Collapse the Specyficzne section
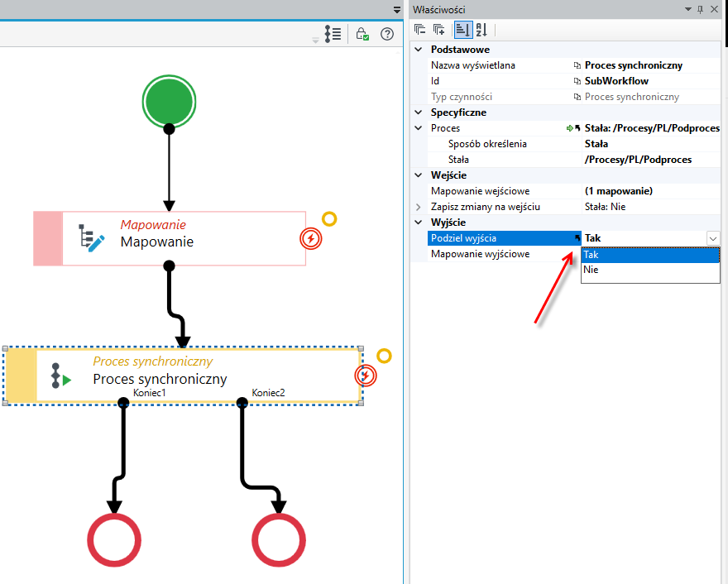Image resolution: width=728 pixels, height=584 pixels. pyautogui.click(x=419, y=112)
